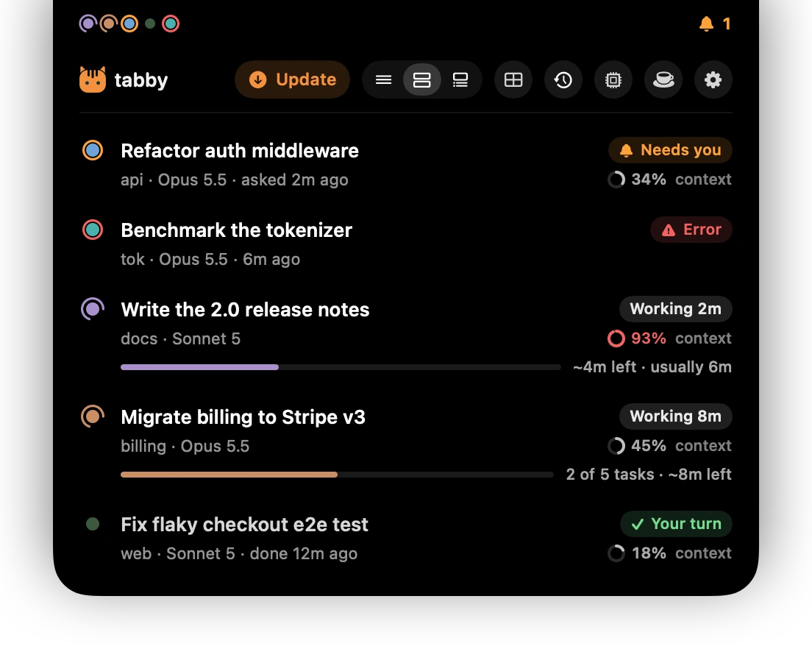Open the processor chip icon
This screenshot has height=649, width=812.
point(613,79)
